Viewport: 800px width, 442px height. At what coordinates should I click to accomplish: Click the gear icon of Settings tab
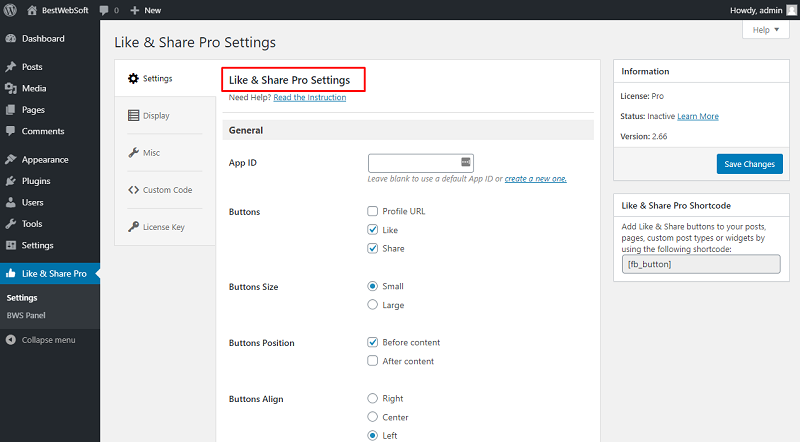[133, 78]
